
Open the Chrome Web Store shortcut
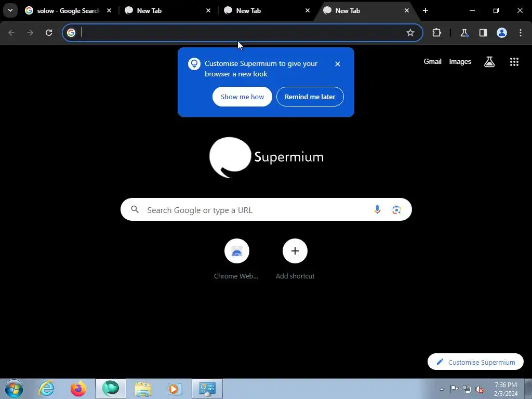pyautogui.click(x=236, y=260)
